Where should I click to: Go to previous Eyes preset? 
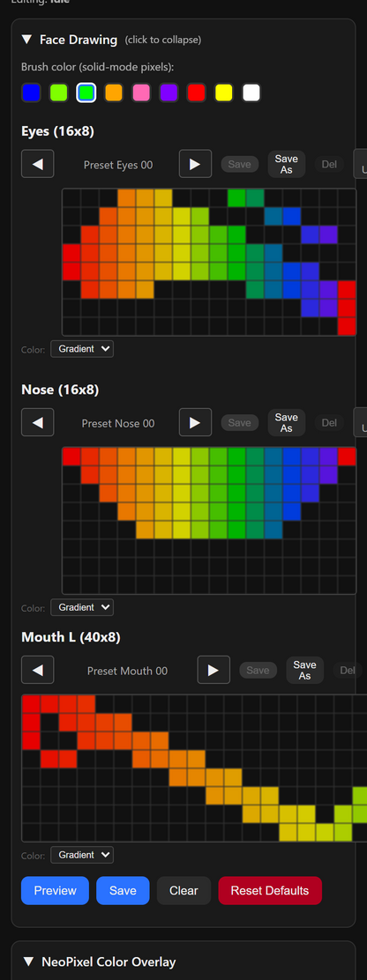point(38,164)
